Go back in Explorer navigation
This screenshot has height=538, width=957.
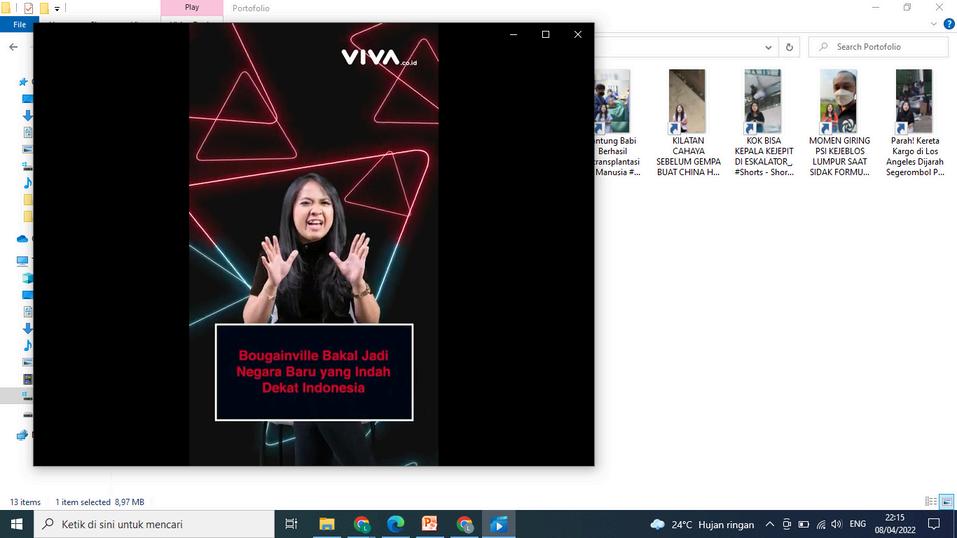pyautogui.click(x=13, y=46)
